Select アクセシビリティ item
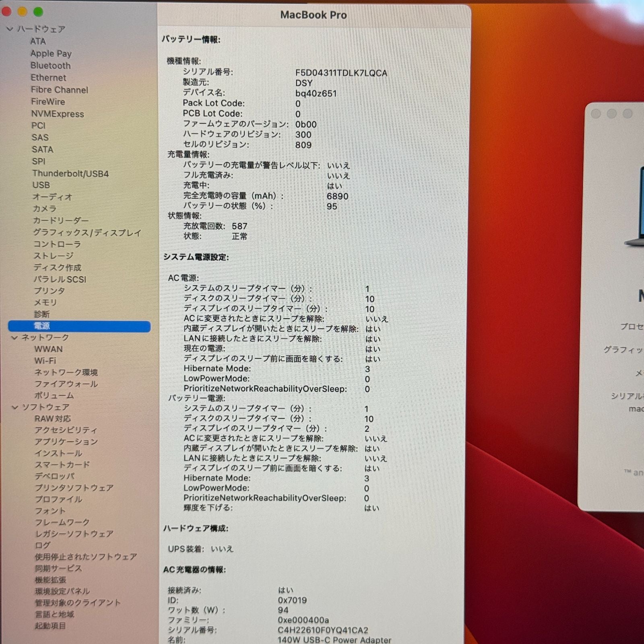This screenshot has height=644, width=644. (x=66, y=430)
